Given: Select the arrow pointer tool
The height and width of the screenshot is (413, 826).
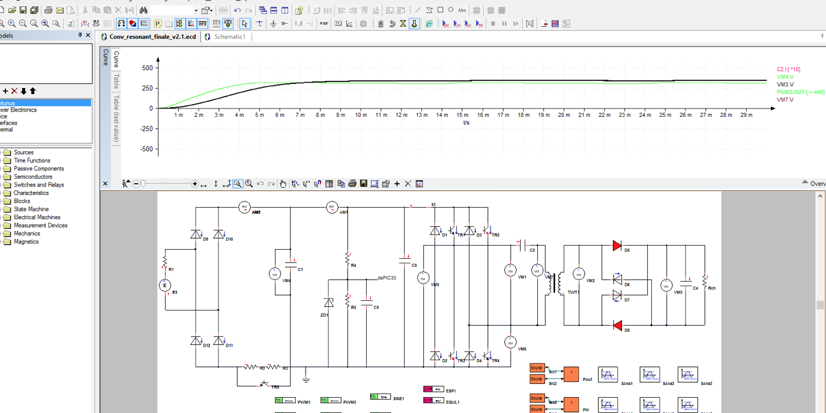Looking at the screenshot, I should [x=244, y=23].
